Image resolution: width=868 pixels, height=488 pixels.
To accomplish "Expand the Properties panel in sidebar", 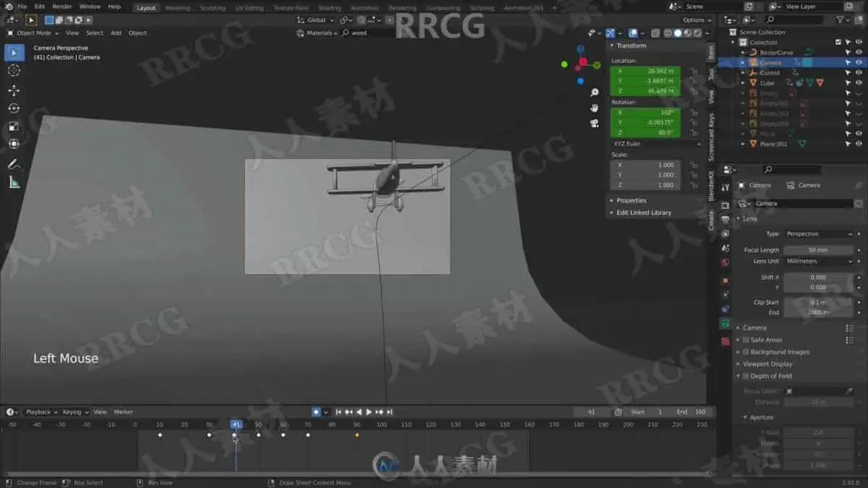I will click(630, 200).
